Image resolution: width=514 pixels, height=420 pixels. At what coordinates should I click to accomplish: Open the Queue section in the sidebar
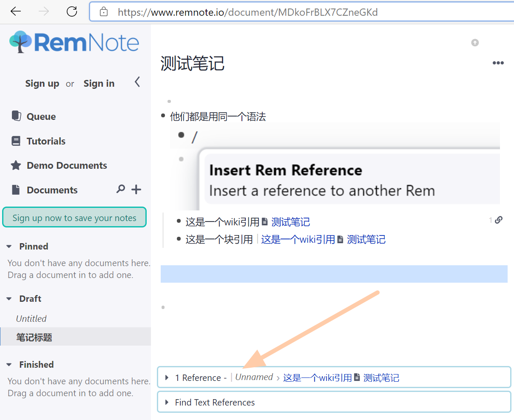[40, 116]
